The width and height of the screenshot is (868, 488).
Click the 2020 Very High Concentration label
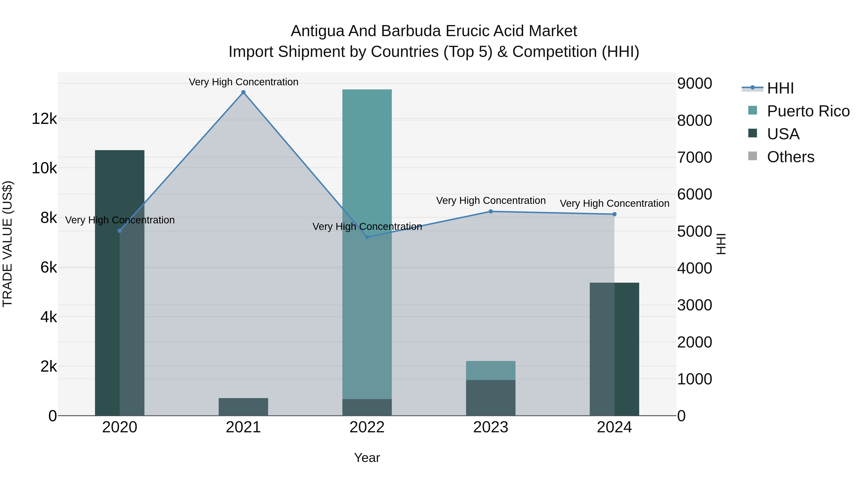click(120, 220)
